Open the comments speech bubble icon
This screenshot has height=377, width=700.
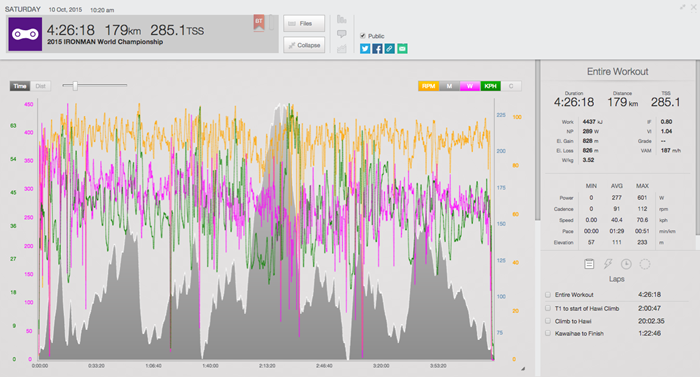point(342,34)
